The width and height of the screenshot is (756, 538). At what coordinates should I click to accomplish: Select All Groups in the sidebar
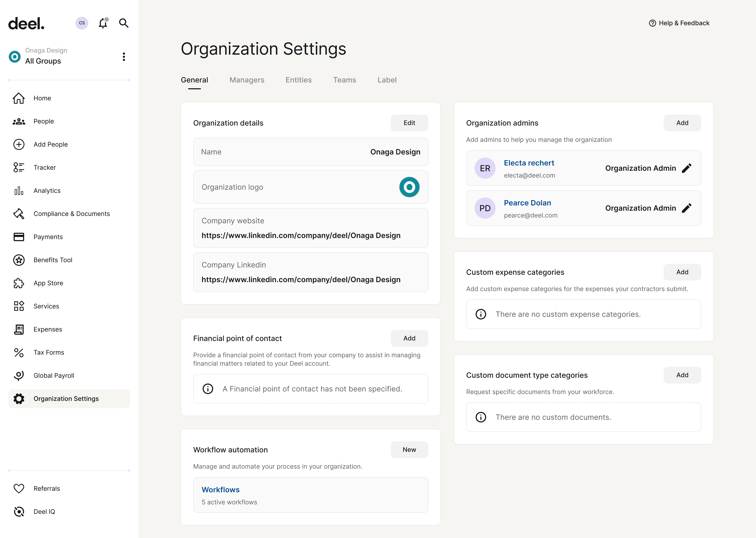coord(43,61)
